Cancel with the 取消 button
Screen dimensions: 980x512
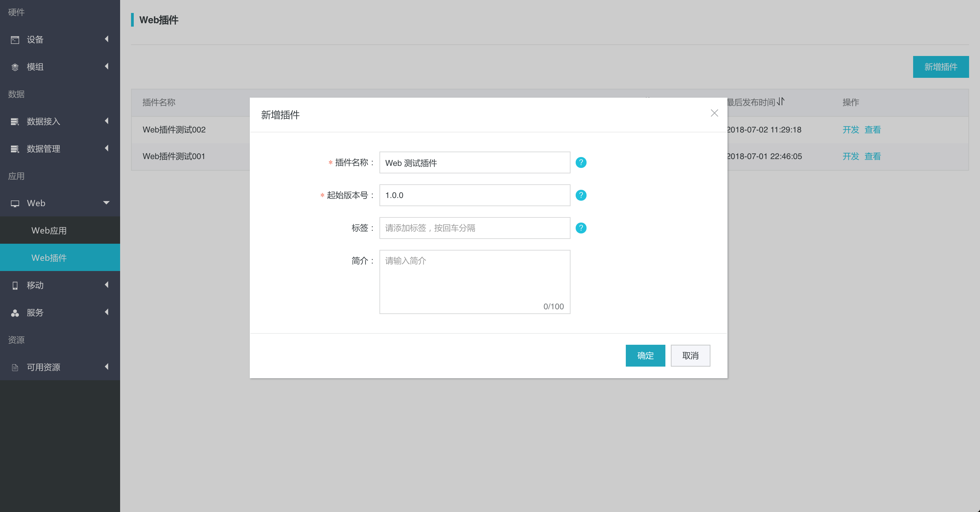pyautogui.click(x=690, y=356)
